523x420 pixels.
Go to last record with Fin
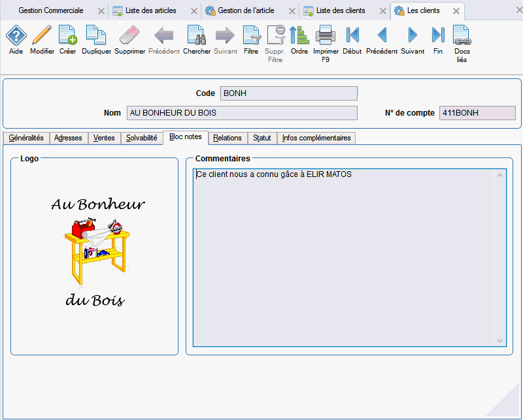coord(438,36)
